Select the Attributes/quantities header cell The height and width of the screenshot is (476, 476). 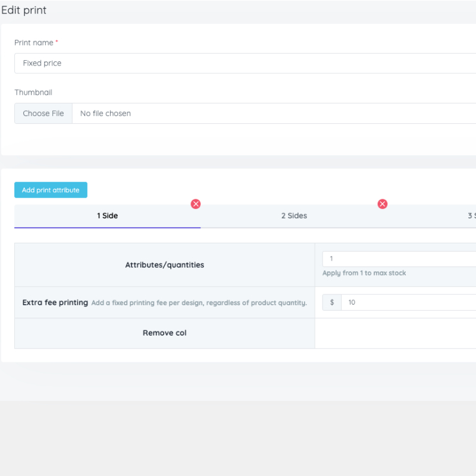(164, 265)
